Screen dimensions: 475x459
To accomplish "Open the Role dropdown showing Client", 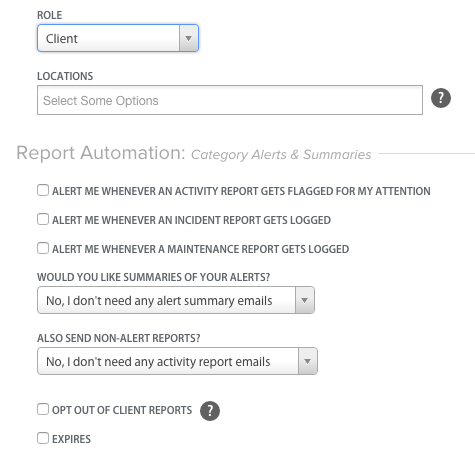I will pos(118,38).
